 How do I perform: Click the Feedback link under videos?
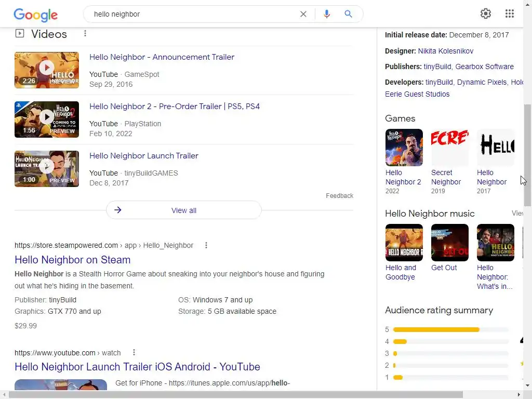(x=340, y=196)
